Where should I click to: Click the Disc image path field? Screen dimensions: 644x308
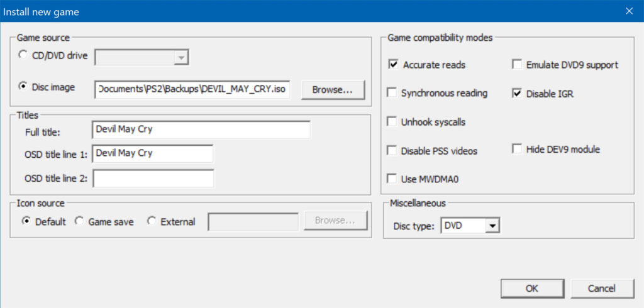(x=192, y=89)
